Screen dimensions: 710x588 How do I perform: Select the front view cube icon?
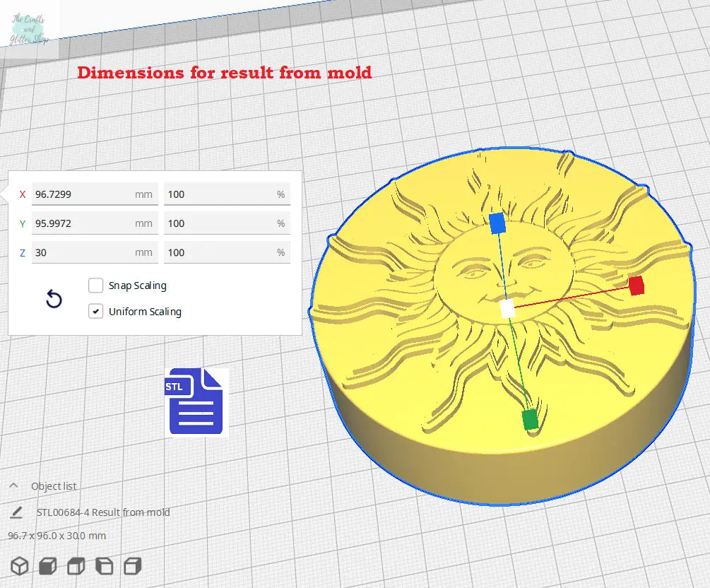click(x=47, y=565)
